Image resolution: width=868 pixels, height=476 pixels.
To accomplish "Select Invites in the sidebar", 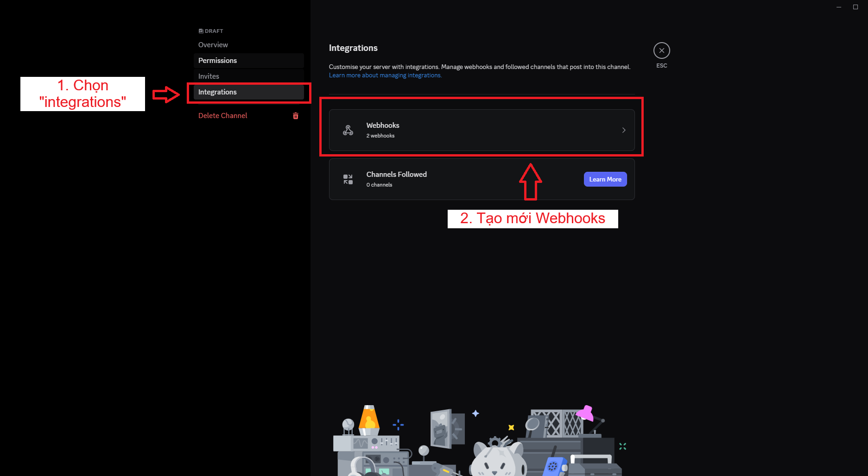I will 209,76.
